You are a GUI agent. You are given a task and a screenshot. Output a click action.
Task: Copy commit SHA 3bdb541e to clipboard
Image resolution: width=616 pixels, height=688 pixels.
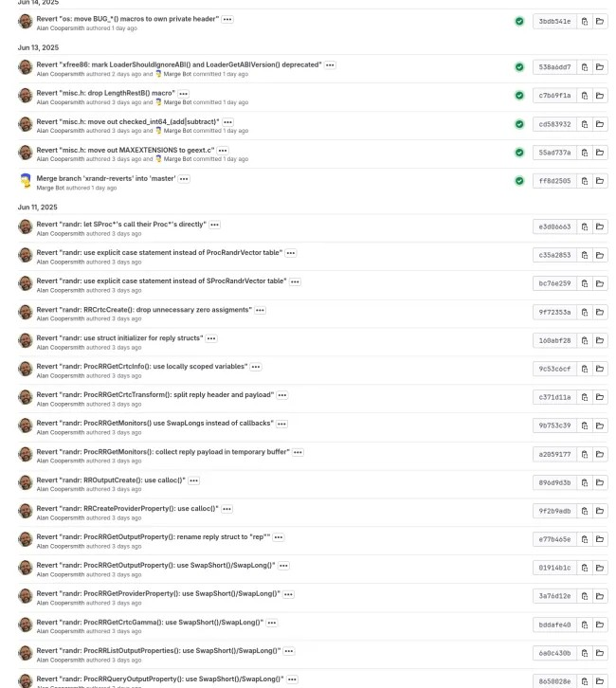pyautogui.click(x=585, y=21)
